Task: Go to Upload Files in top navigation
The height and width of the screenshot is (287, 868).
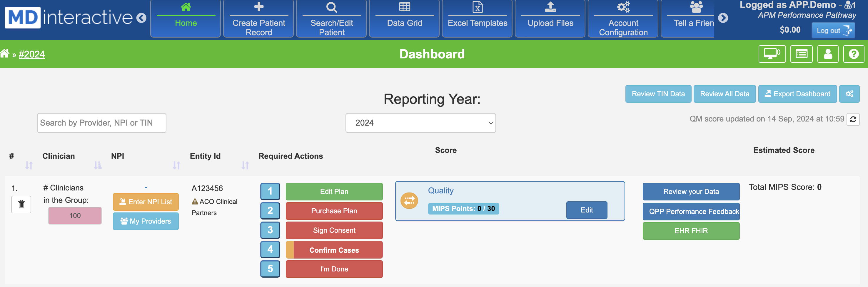Action: pyautogui.click(x=550, y=18)
